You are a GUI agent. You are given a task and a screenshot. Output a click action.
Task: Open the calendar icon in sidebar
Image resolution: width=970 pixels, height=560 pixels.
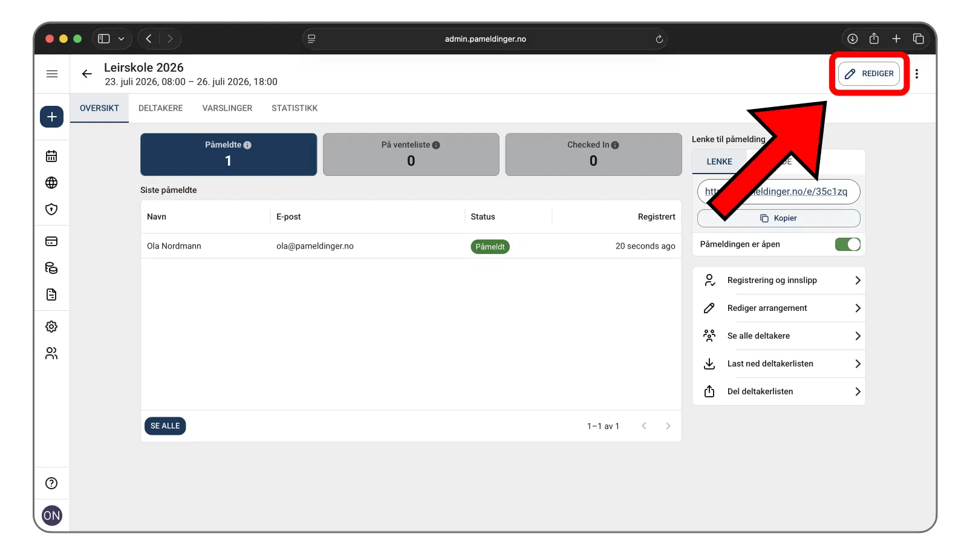click(x=52, y=157)
